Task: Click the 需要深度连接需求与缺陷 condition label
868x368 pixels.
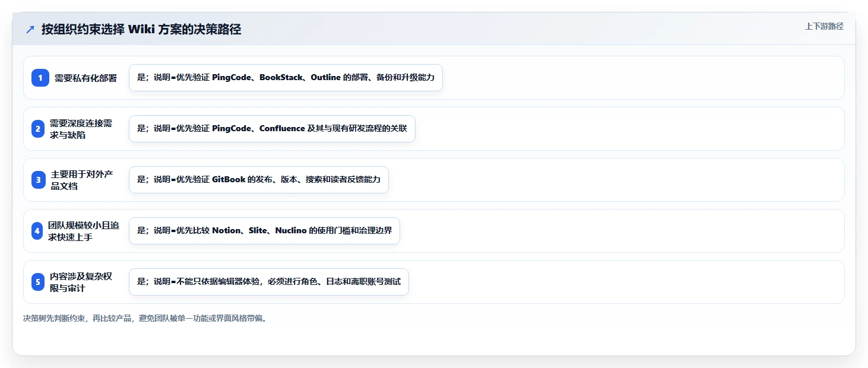Action: [81, 129]
